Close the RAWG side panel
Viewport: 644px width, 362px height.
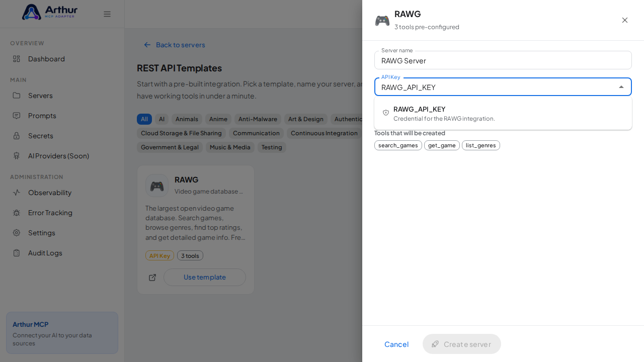click(x=625, y=20)
